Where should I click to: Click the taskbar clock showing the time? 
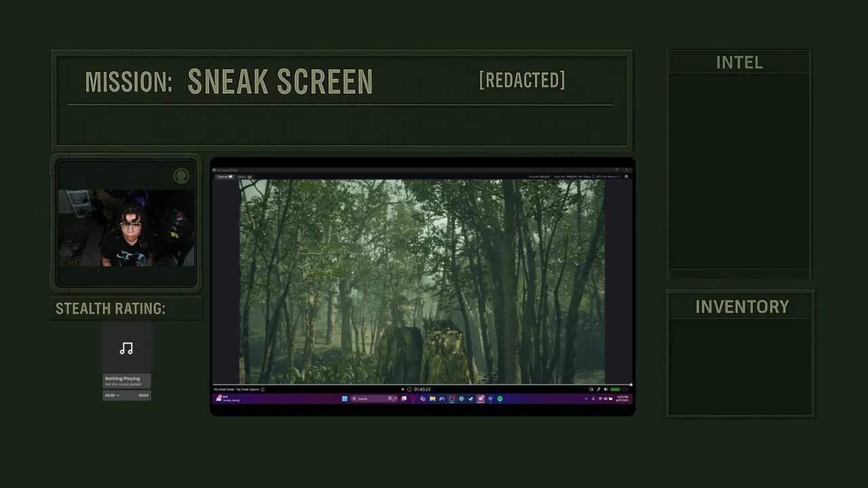pyautogui.click(x=623, y=399)
